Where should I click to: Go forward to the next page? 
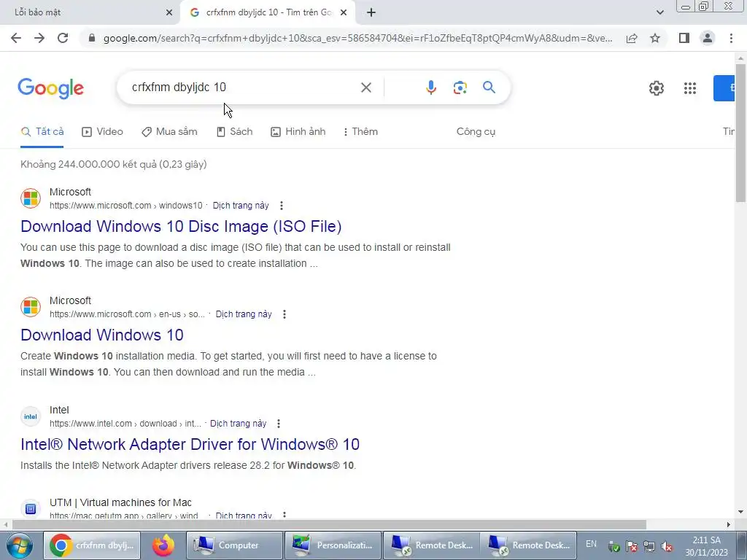tap(39, 38)
